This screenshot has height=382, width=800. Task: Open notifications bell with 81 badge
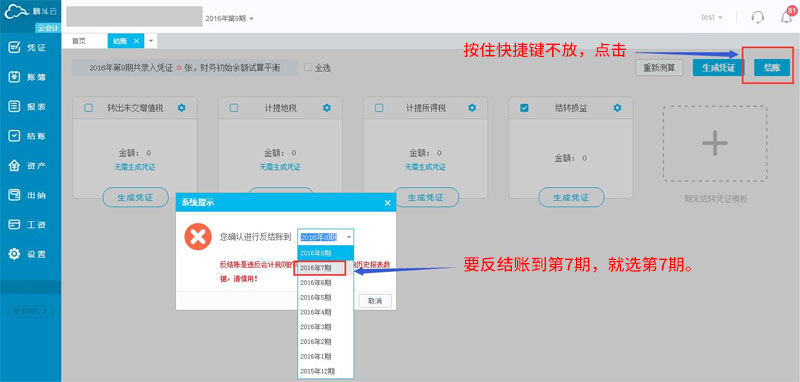pyautogui.click(x=786, y=16)
